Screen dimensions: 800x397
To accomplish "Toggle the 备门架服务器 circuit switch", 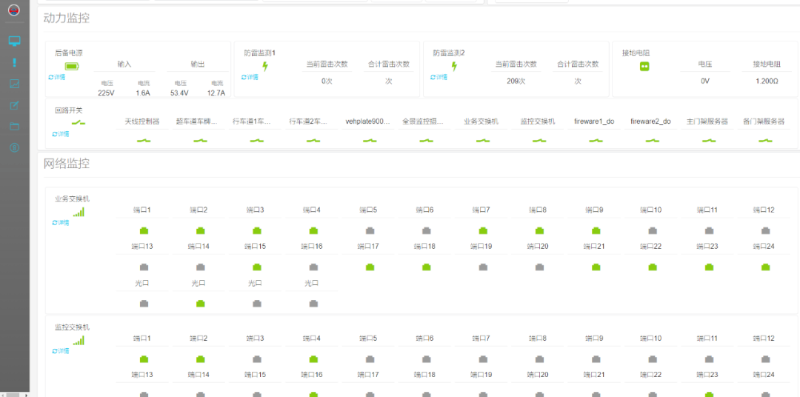I will click(765, 140).
